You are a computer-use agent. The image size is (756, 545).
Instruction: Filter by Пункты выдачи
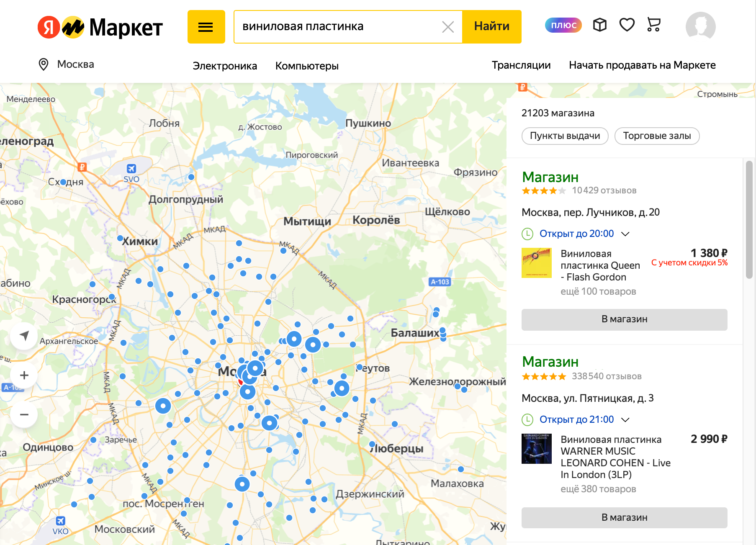(565, 136)
